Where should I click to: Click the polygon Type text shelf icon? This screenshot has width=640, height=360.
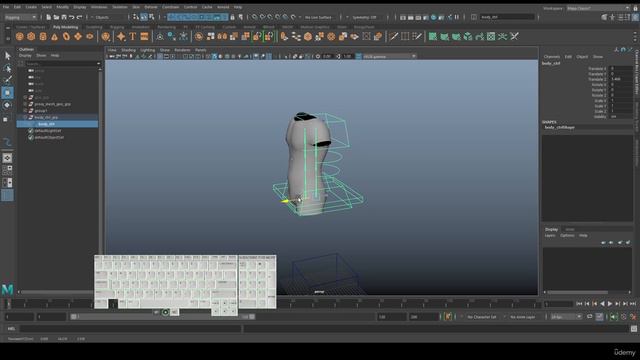click(133, 37)
